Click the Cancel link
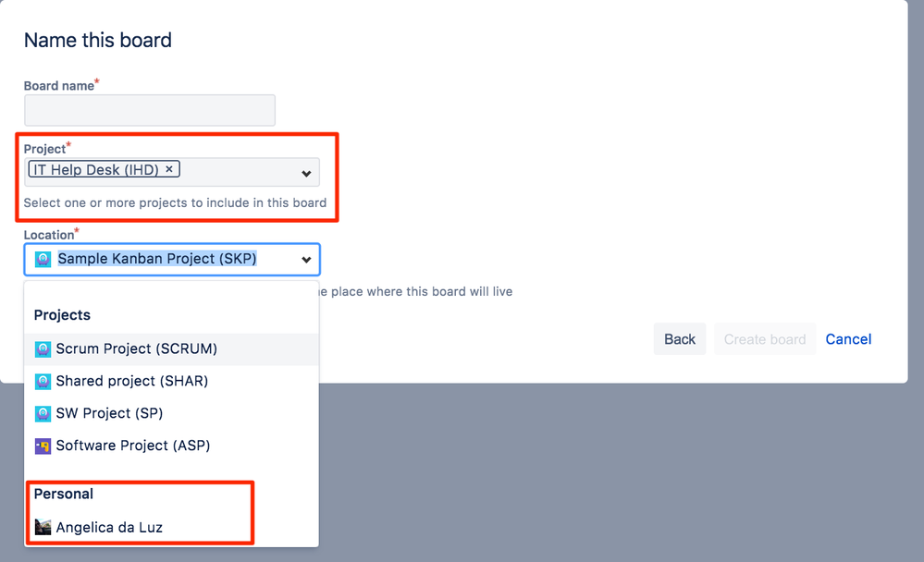This screenshot has height=562, width=924. [x=847, y=339]
